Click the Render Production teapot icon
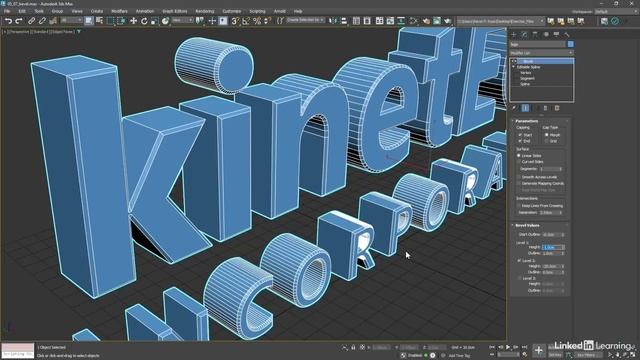 pos(447,21)
